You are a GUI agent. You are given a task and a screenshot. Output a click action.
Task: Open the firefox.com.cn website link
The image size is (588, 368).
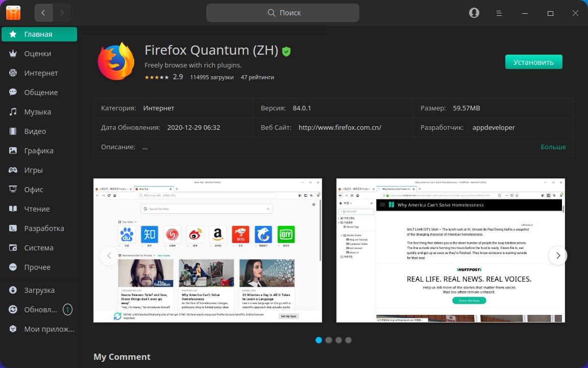tap(340, 127)
